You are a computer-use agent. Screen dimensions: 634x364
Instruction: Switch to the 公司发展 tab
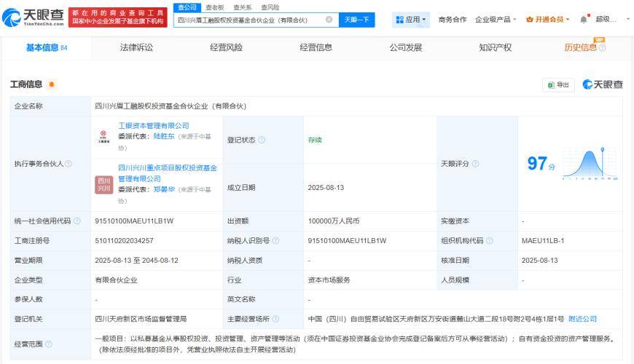click(406, 47)
